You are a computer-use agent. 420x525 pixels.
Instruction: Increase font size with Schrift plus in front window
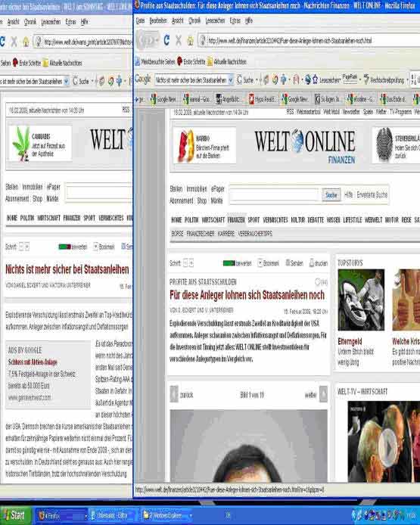tap(191, 263)
